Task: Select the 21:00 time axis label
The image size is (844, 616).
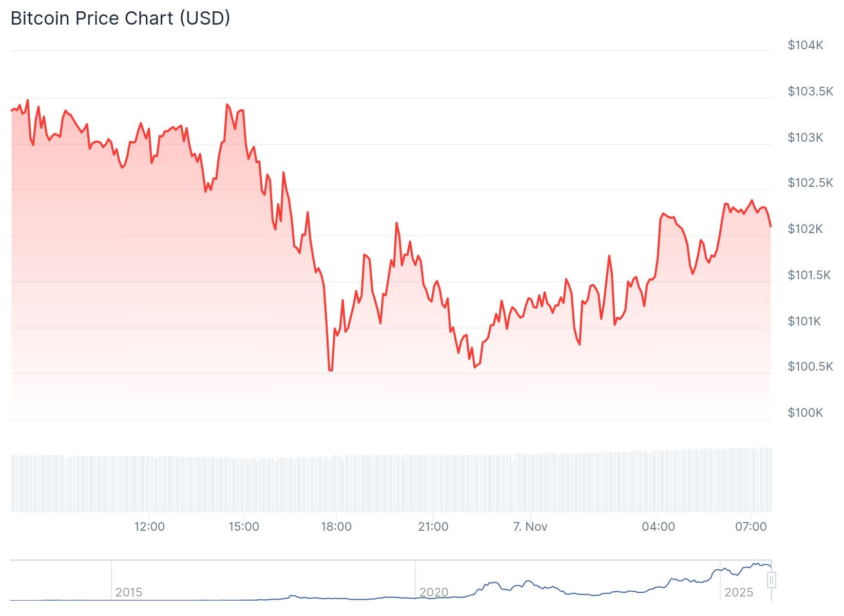Action: 433,527
